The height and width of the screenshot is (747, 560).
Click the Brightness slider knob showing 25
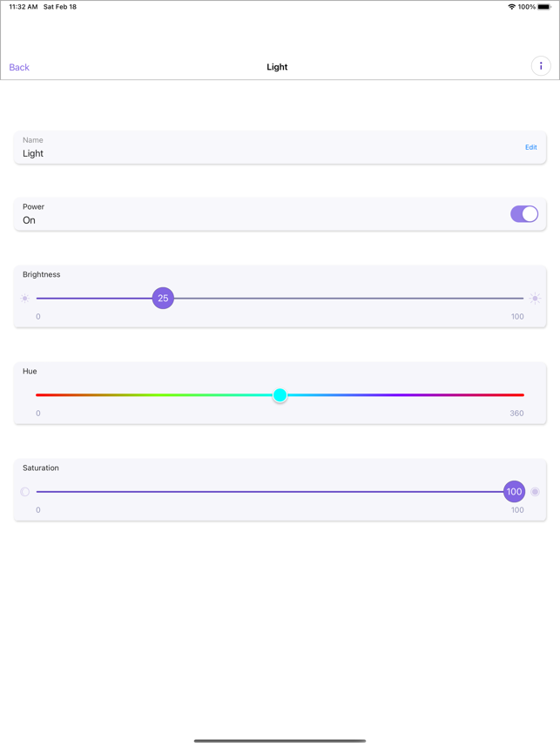(x=163, y=299)
